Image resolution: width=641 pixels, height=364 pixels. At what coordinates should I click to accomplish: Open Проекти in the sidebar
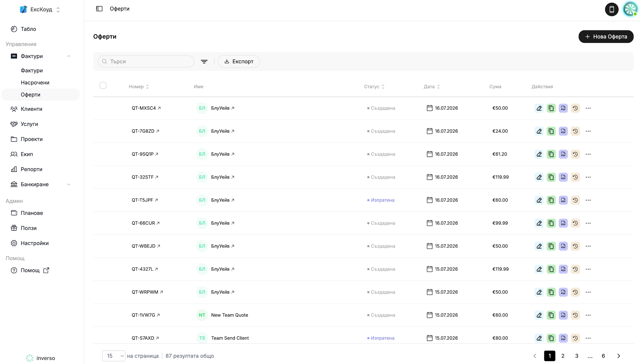coord(41,139)
